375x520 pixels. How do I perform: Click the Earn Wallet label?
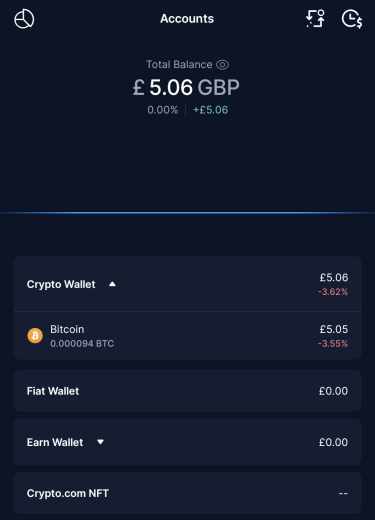55,442
